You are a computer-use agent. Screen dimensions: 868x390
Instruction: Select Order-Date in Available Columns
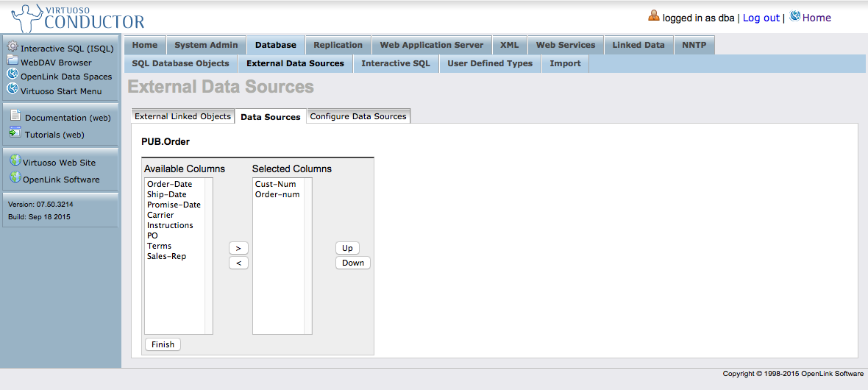click(169, 184)
